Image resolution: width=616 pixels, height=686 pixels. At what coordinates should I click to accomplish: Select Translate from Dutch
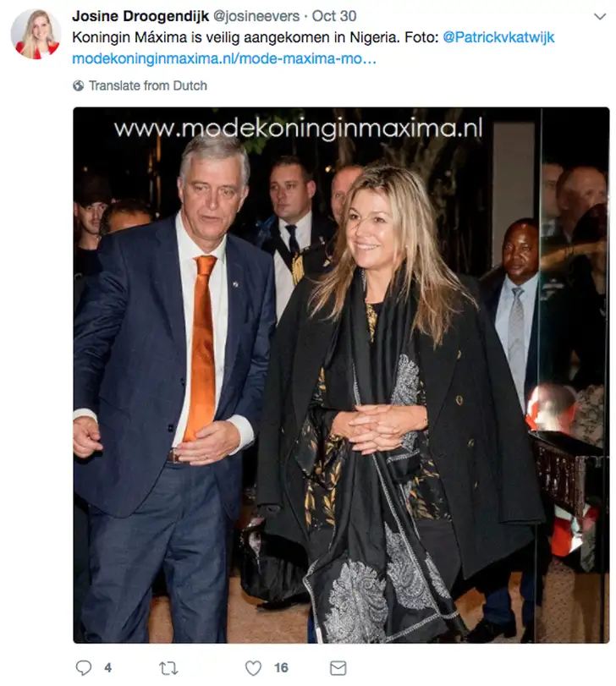point(148,85)
